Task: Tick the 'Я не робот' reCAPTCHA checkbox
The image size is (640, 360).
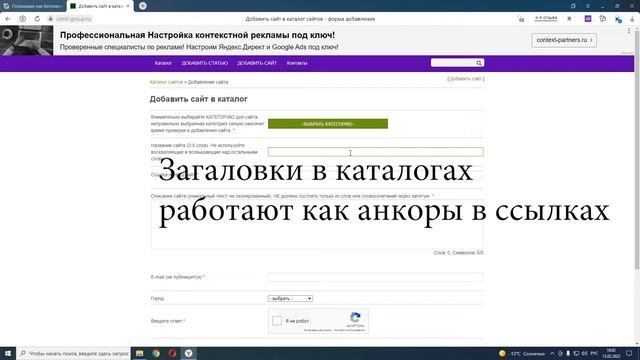Action: click(277, 321)
